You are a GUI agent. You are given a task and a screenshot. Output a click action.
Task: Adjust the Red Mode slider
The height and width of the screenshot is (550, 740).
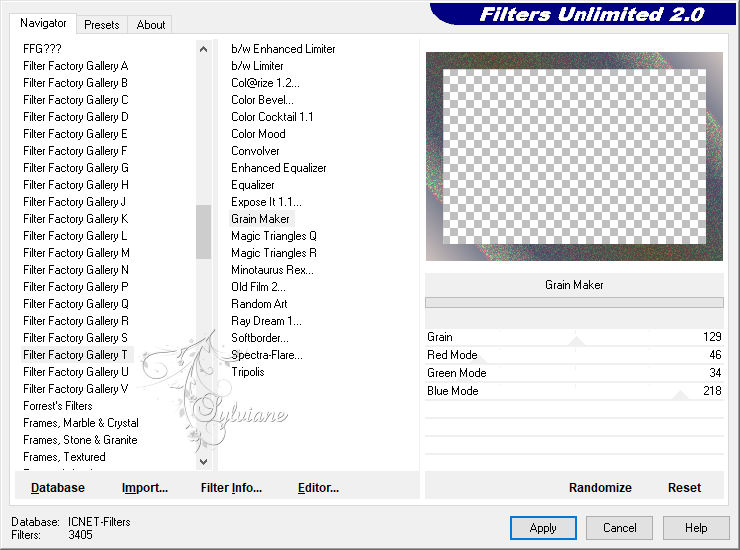point(574,355)
